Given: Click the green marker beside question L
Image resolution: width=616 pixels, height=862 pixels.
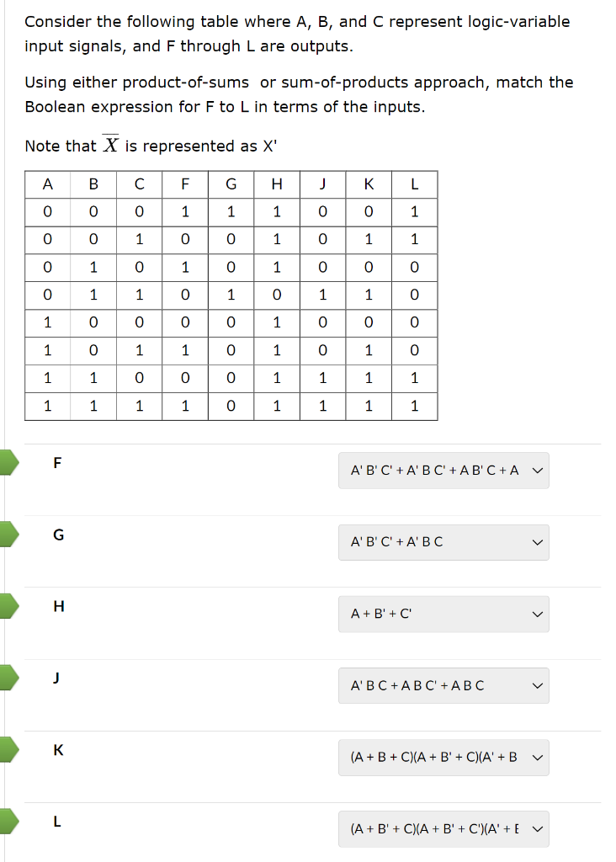Looking at the screenshot, I should point(6,820).
